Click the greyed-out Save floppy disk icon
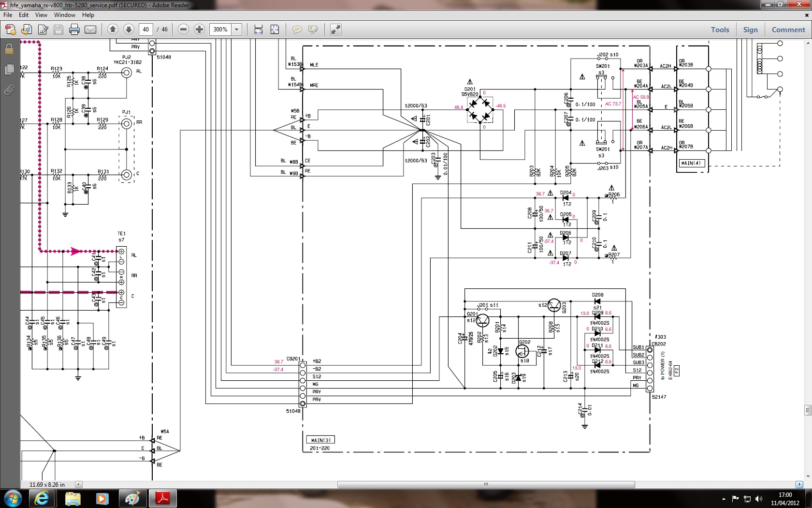The width and height of the screenshot is (812, 508). 58,30
